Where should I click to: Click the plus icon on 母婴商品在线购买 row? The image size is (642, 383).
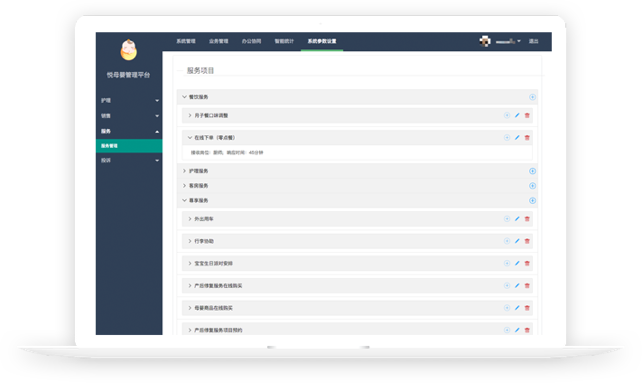pos(507,308)
